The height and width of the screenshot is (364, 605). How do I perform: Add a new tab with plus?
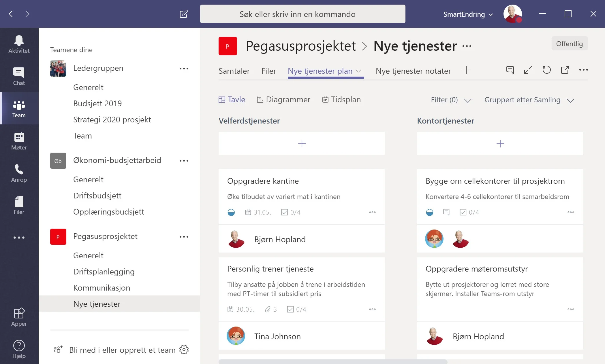point(466,70)
